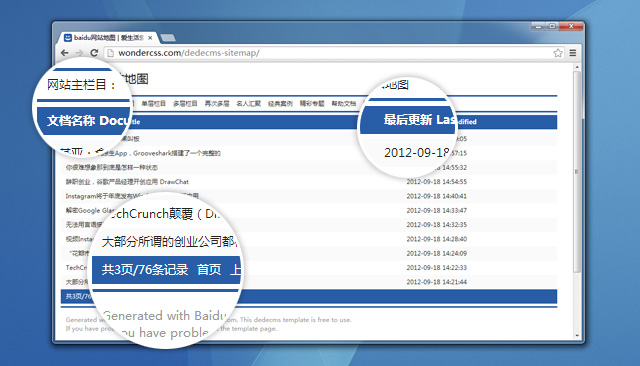Open the 帮助文档 navigation item
640x366 pixels.
344,104
